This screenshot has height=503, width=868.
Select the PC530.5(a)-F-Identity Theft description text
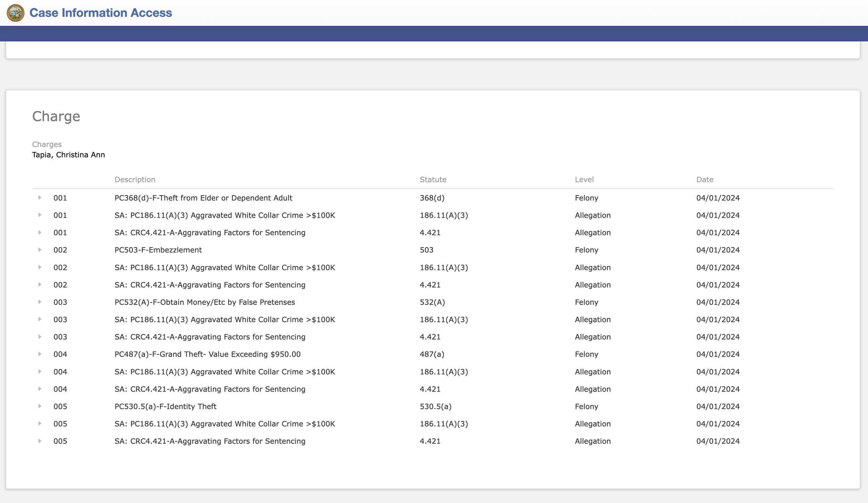165,406
